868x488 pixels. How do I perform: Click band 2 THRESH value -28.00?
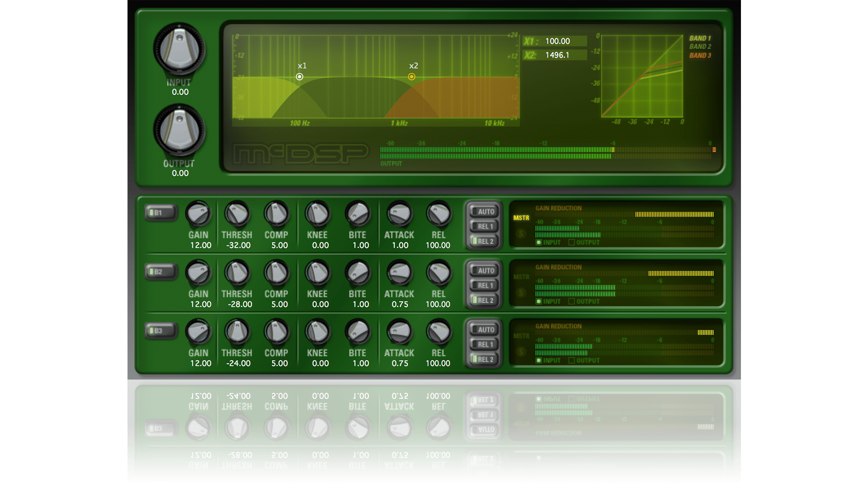coord(240,305)
